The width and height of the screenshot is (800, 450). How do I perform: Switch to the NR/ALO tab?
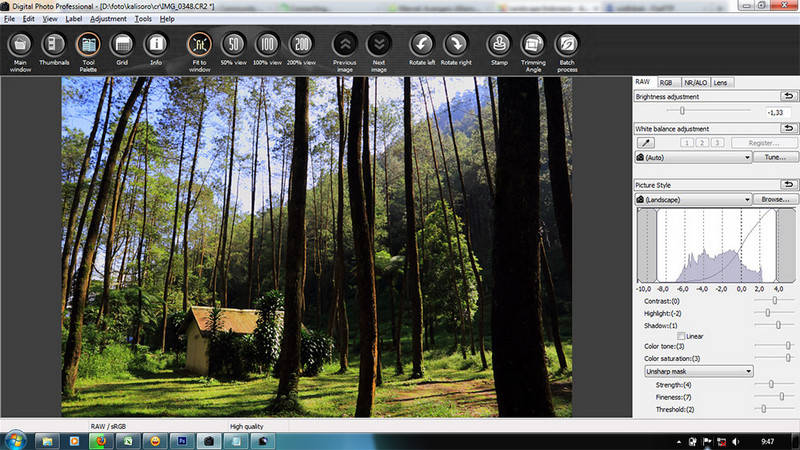coord(695,82)
